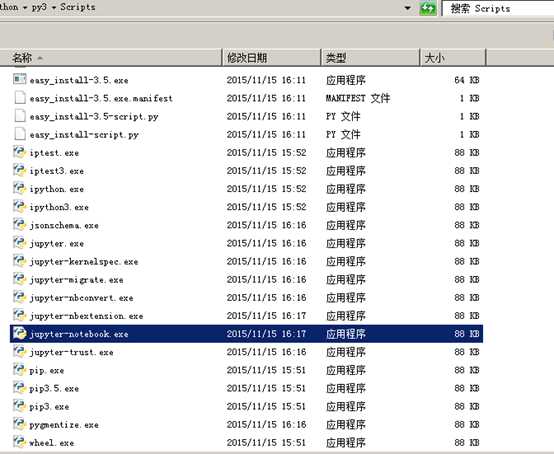The width and height of the screenshot is (554, 454).
Task: Select file name pip3.exe
Action: click(x=49, y=407)
